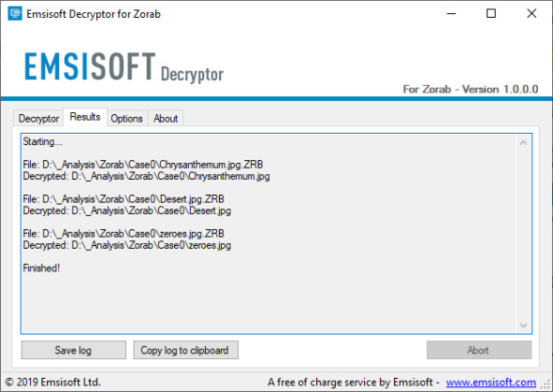Click the Emsisoft app icon in title bar

(x=15, y=14)
